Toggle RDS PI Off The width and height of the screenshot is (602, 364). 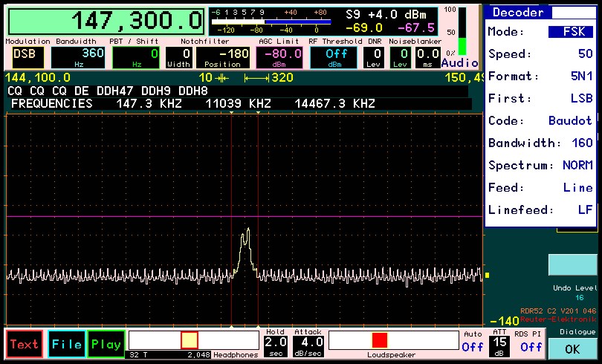tap(531, 347)
